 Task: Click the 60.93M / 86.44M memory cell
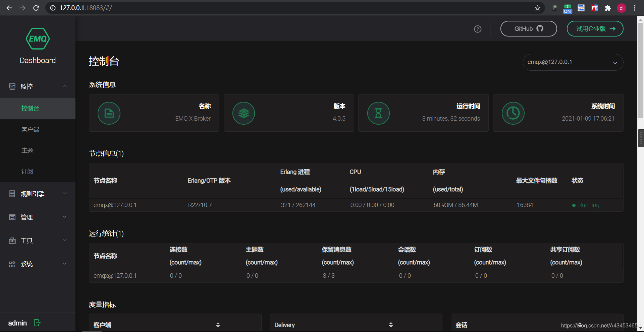click(x=455, y=205)
